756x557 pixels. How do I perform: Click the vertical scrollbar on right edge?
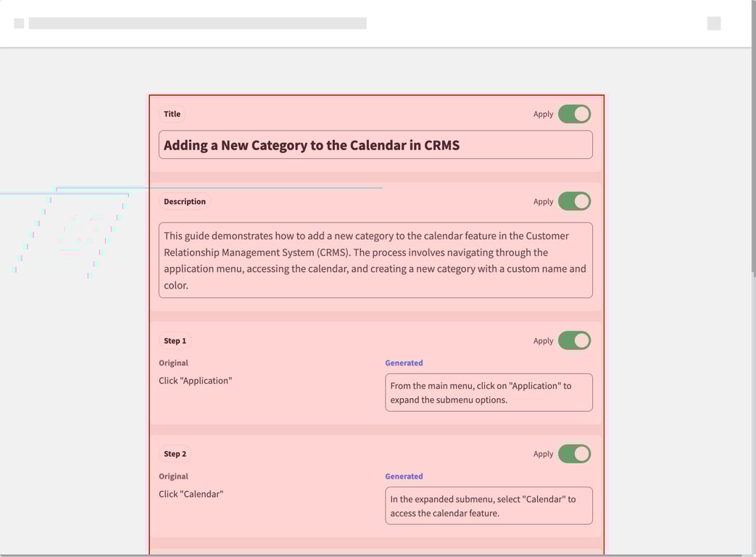coord(753,145)
